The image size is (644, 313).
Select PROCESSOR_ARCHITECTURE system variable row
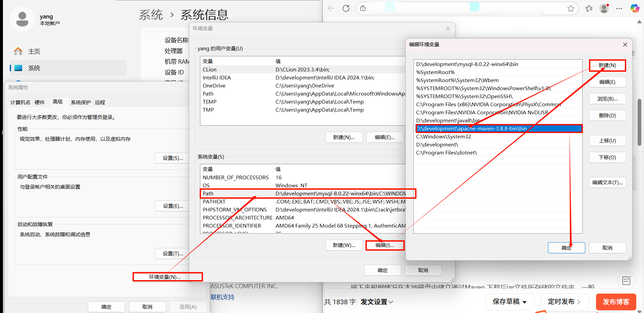303,217
